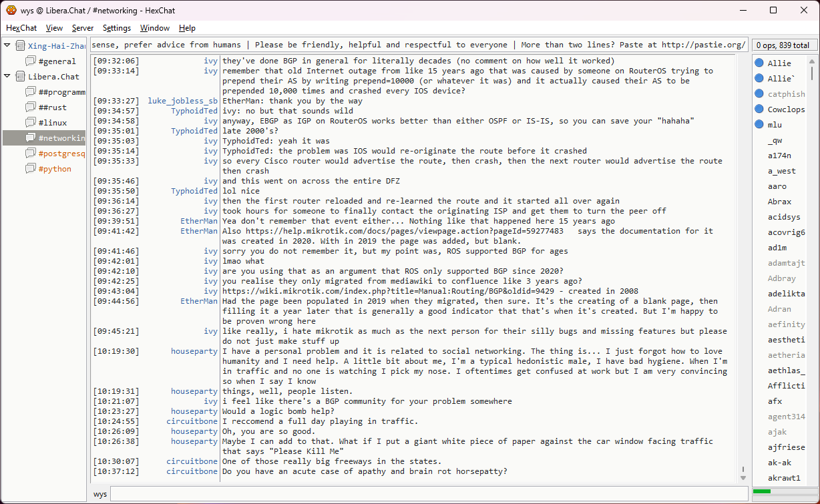Screen dimensions: 820x504
Task: Open the pastie.org link in topic
Action: pyautogui.click(x=703, y=45)
